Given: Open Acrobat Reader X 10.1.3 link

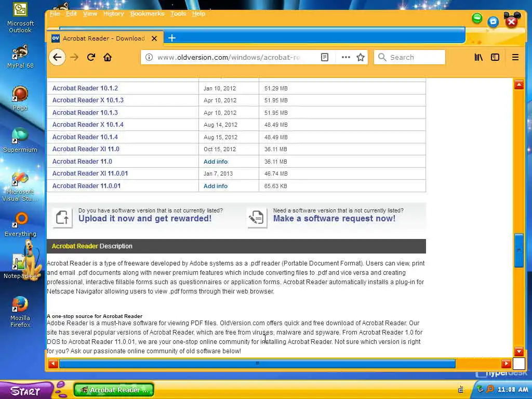Looking at the screenshot, I should (88, 100).
